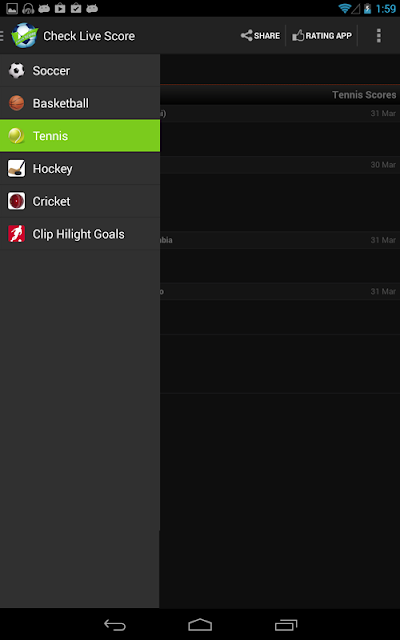
Task: Open the three-dot overflow menu
Action: click(x=379, y=36)
